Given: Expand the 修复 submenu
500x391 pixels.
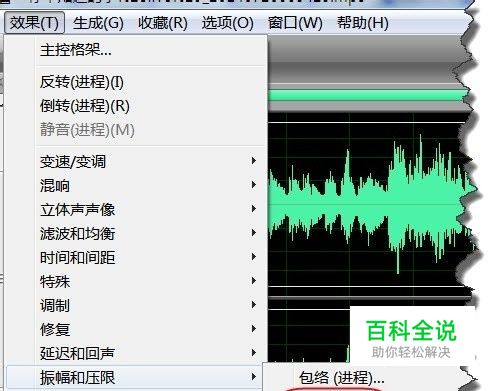Looking at the screenshot, I should pos(136,330).
